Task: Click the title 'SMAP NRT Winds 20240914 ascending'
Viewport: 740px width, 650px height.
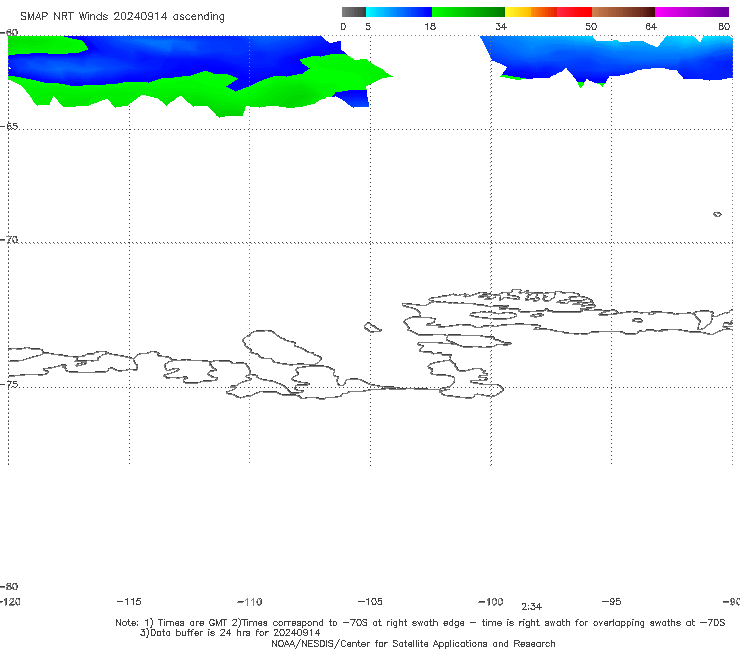Action: (122, 17)
